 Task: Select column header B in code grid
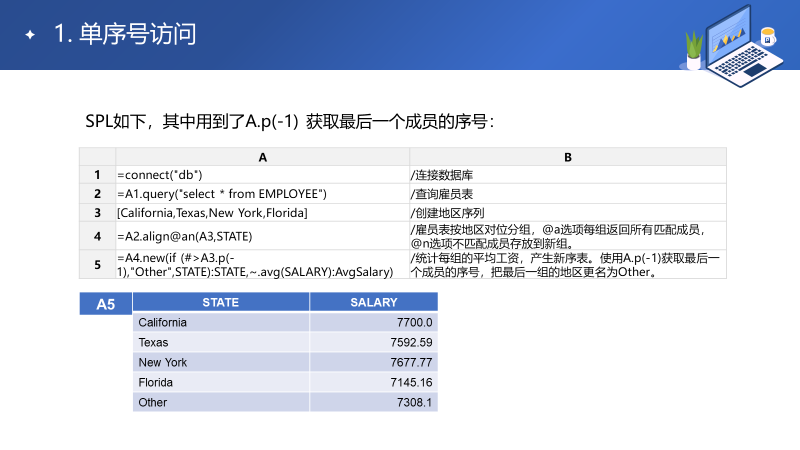tap(567, 157)
